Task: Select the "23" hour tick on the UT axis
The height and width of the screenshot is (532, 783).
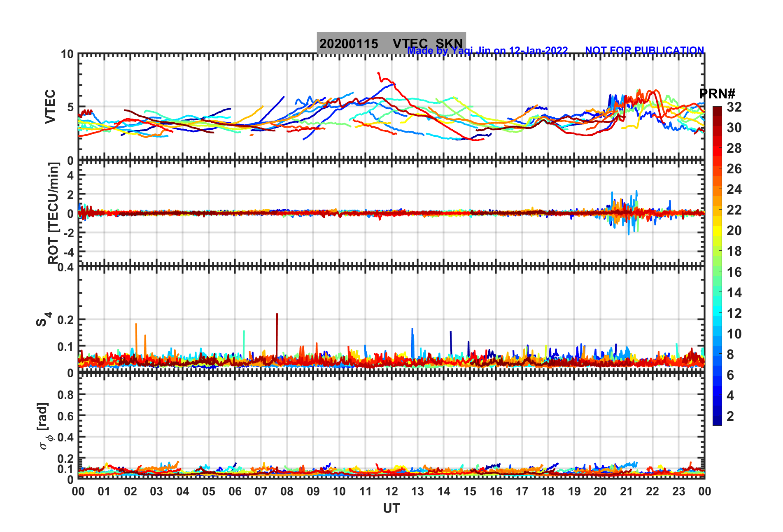Action: click(x=678, y=491)
